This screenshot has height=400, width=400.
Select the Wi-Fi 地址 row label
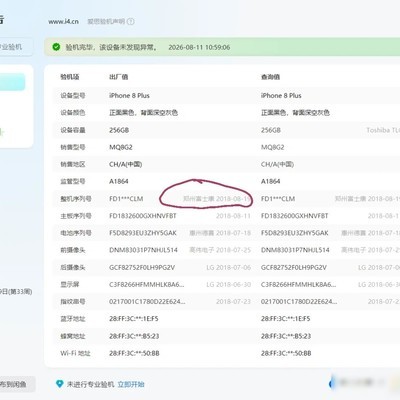[x=75, y=353]
